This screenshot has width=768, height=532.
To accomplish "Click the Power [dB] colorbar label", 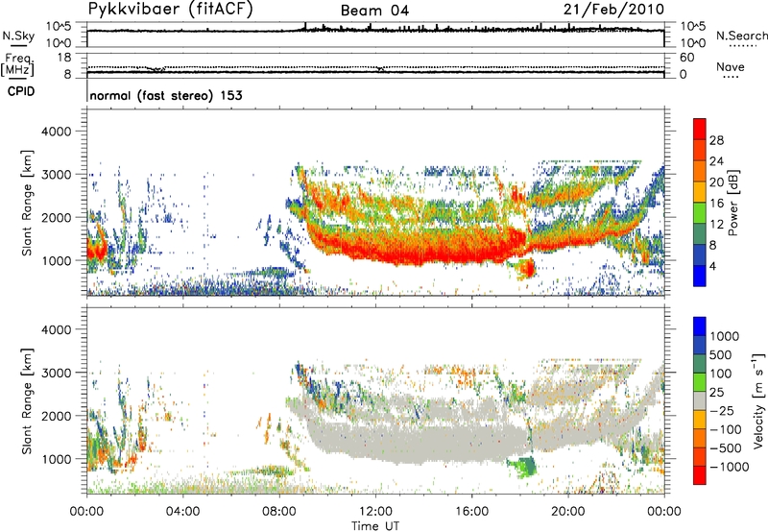I will pos(733,203).
